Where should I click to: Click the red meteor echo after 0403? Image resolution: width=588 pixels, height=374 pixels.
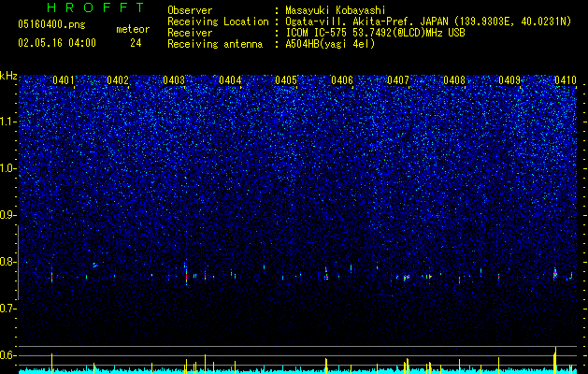[186, 277]
